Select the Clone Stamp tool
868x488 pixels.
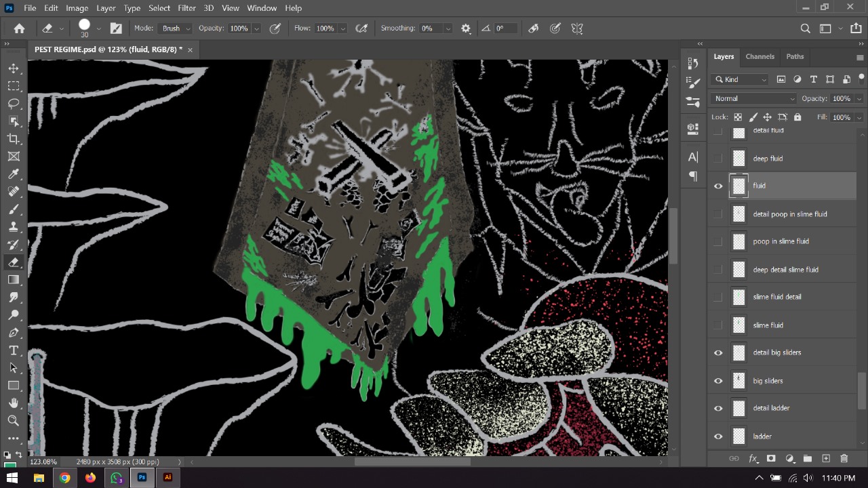(14, 227)
